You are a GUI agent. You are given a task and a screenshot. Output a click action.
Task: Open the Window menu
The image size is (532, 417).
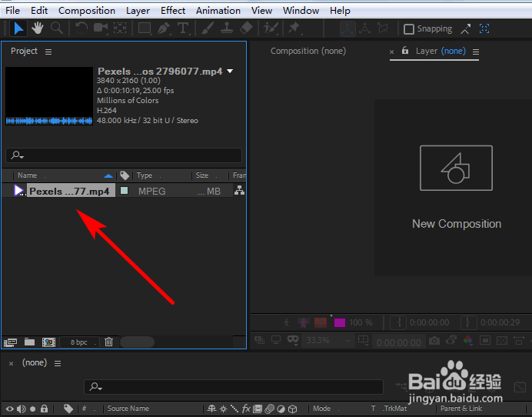point(301,11)
